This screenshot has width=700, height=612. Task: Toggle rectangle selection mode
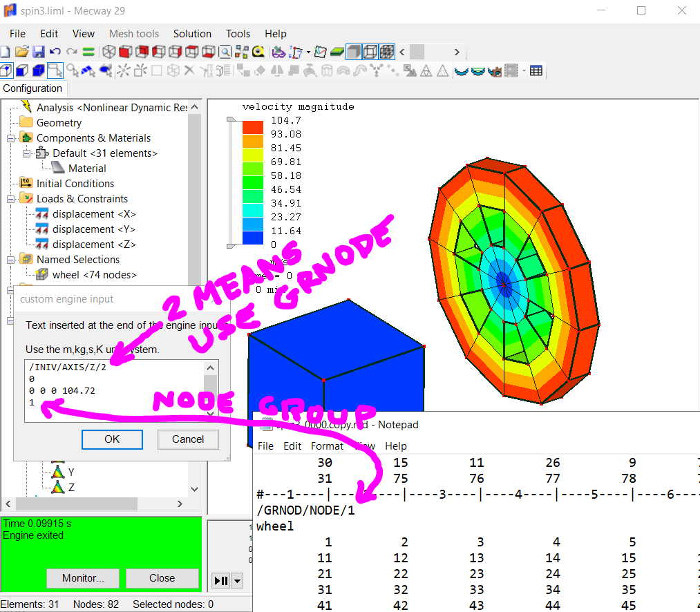click(55, 70)
